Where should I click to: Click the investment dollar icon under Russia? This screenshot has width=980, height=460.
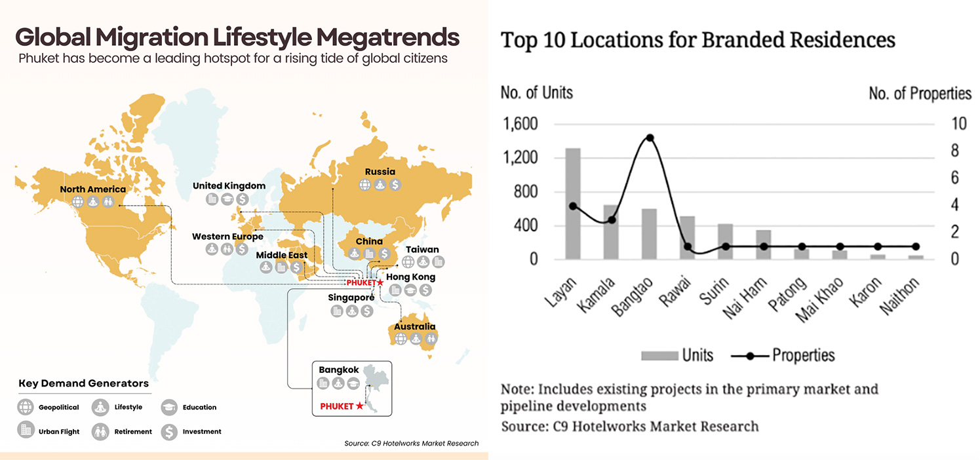pos(395,185)
